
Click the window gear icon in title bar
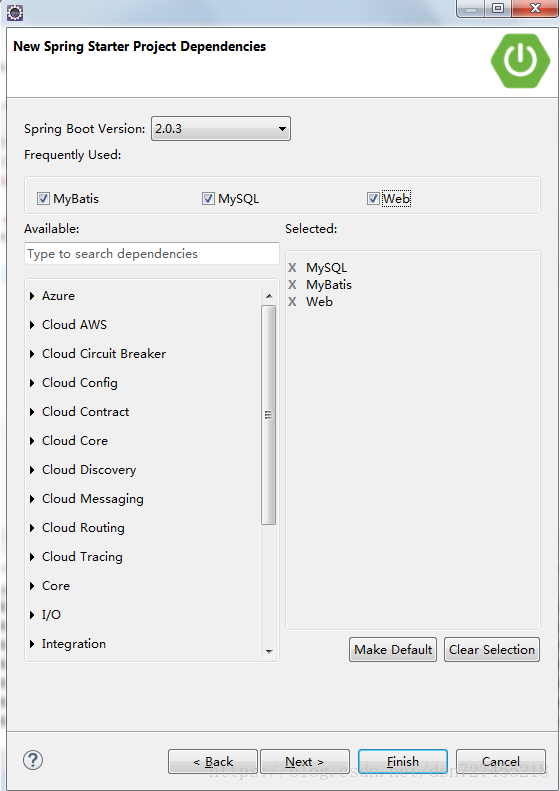point(15,12)
